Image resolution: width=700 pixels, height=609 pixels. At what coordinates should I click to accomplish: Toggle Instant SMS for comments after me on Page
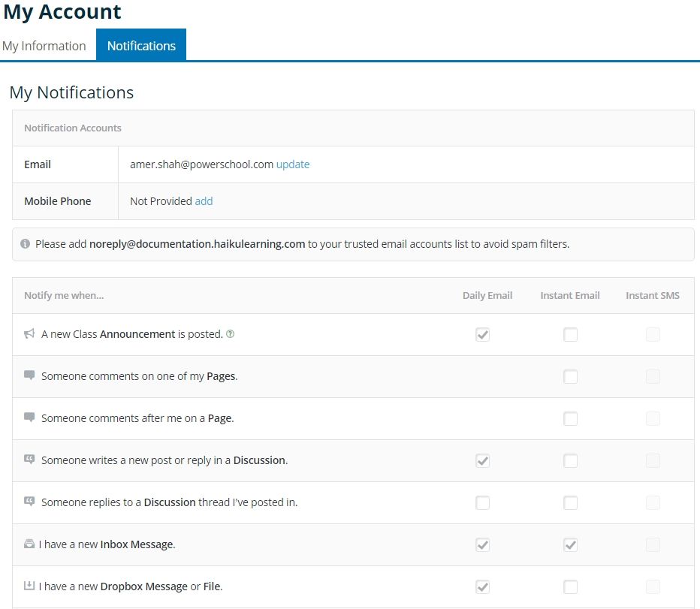coord(653,418)
